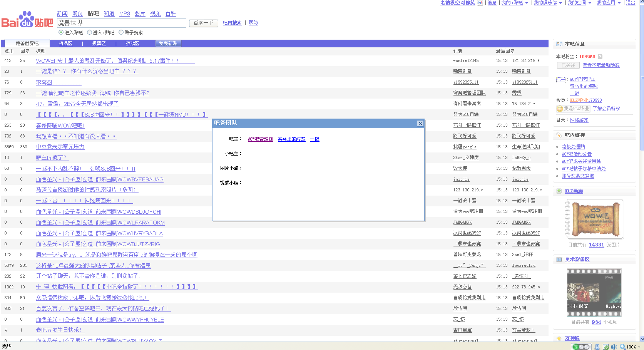Click the WOW吧 gallery scroll thumbnail
Image resolution: width=644 pixels, height=350 pixels.
point(594,219)
